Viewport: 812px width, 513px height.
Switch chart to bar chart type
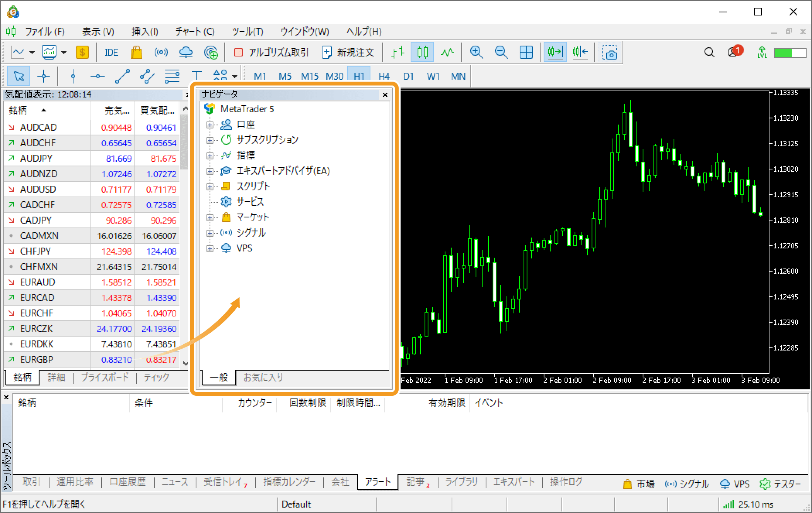397,52
